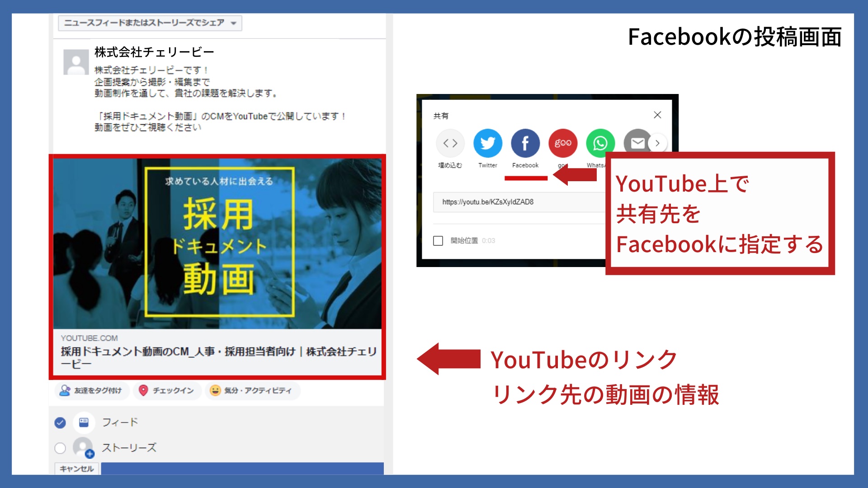Uncheck the フィード feed checkbox
This screenshot has width=868, height=488.
(60, 422)
